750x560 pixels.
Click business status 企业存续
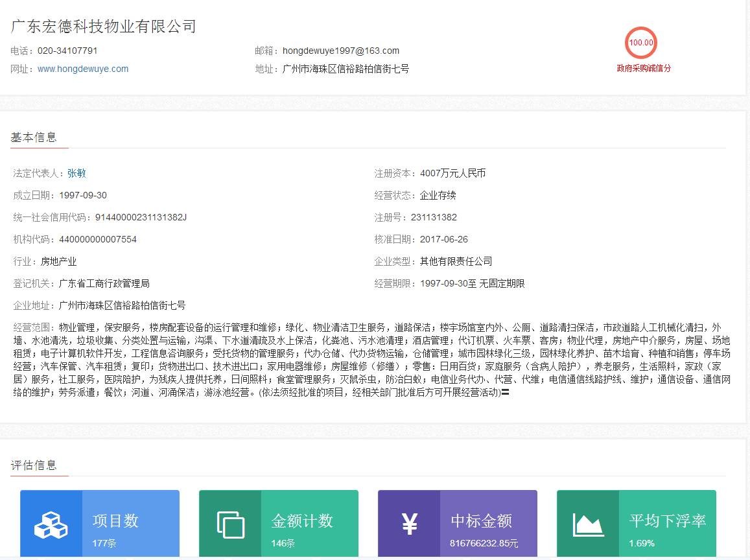tap(438, 195)
